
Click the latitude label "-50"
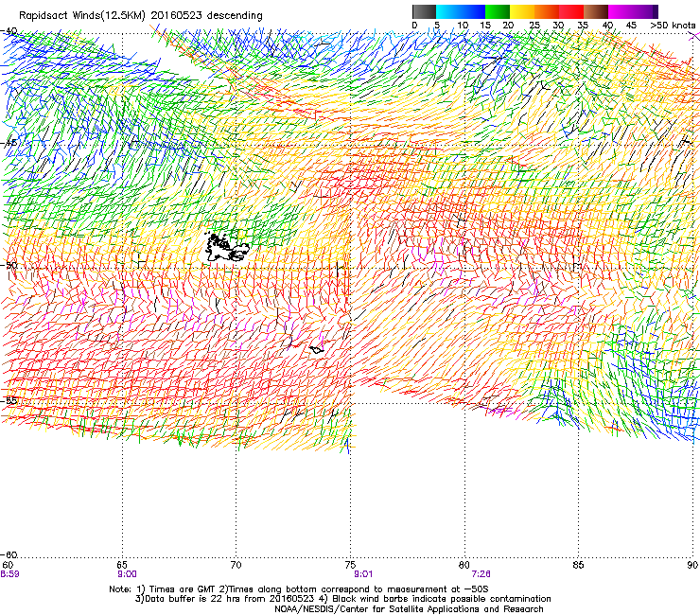point(9,265)
